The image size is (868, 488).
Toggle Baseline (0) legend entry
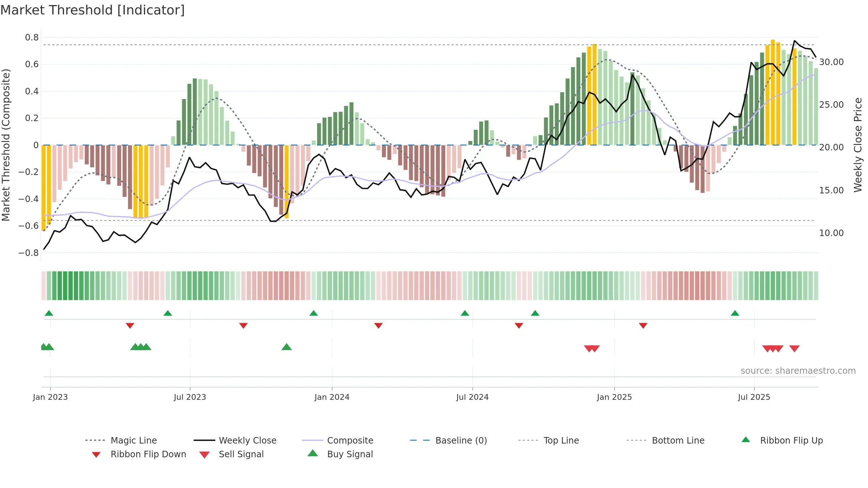[448, 440]
